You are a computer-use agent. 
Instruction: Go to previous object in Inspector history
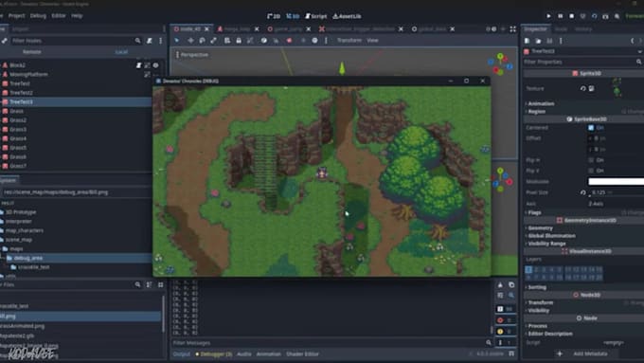[x=632, y=41]
